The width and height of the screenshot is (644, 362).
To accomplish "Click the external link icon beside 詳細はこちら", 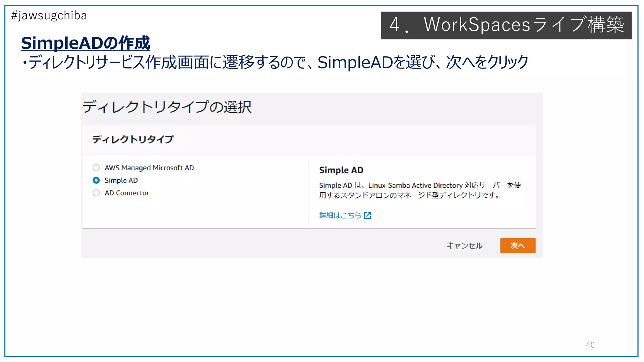I will [x=368, y=215].
